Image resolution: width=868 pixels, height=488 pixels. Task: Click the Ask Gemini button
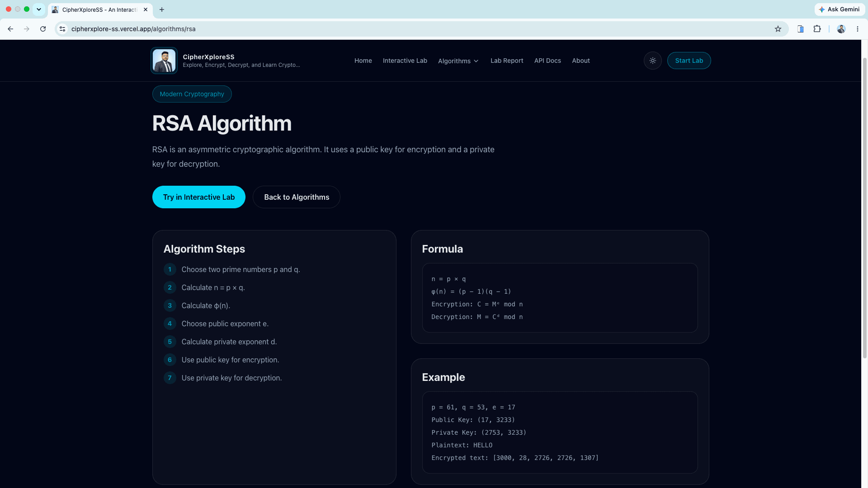click(839, 9)
